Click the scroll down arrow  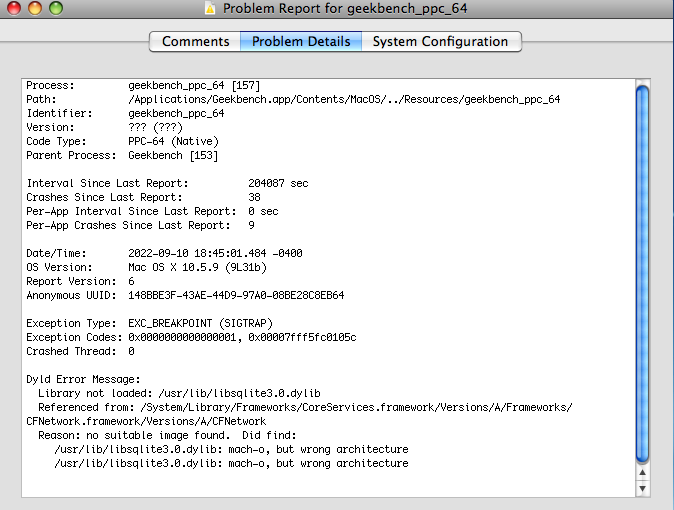[x=642, y=489]
